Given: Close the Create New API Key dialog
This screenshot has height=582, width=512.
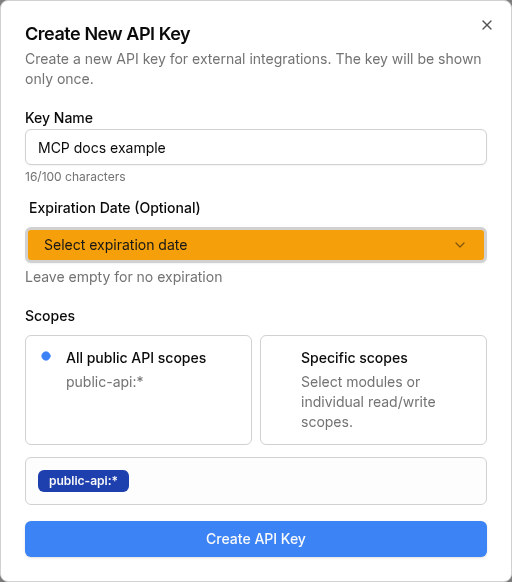Looking at the screenshot, I should point(487,25).
